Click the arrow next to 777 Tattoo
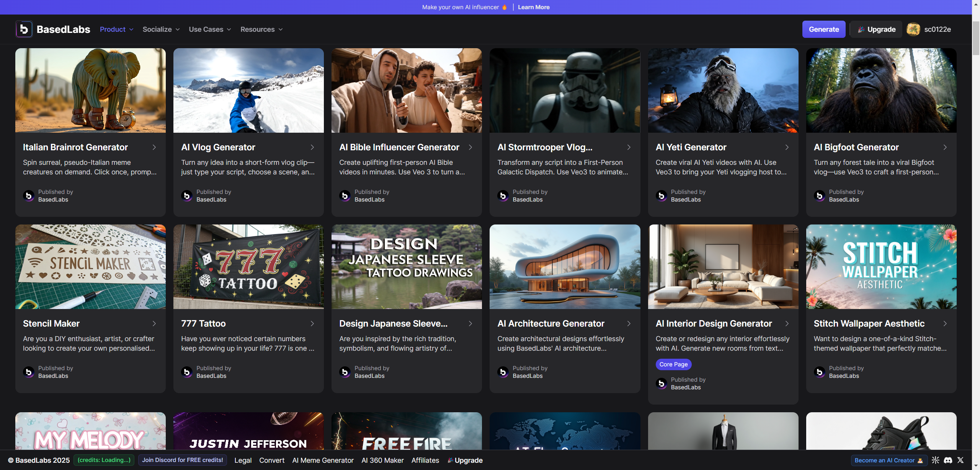 tap(312, 324)
